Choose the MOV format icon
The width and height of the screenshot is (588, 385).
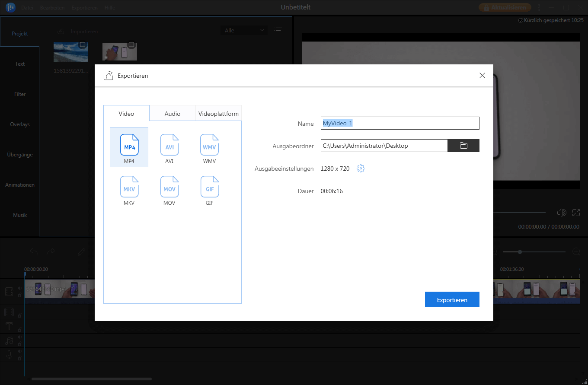169,188
